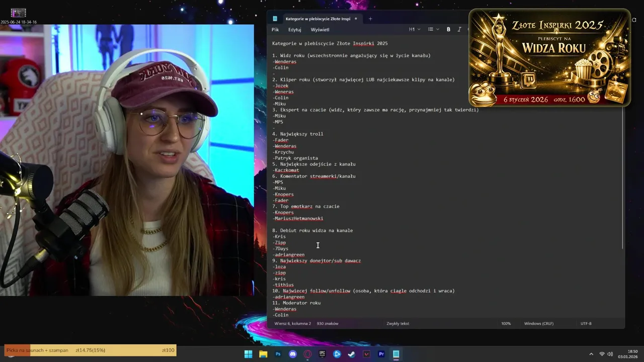Click heading 10. Najwiecej follow/unfollow

click(363, 291)
